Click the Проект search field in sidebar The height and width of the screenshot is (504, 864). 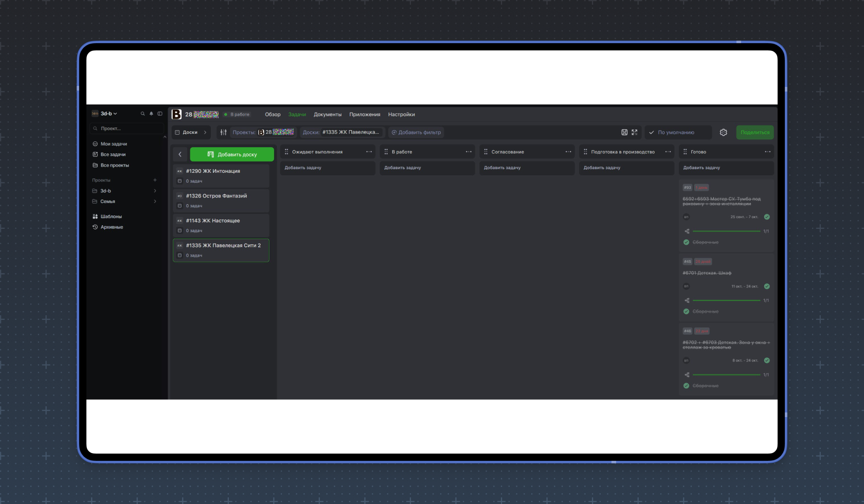(127, 129)
